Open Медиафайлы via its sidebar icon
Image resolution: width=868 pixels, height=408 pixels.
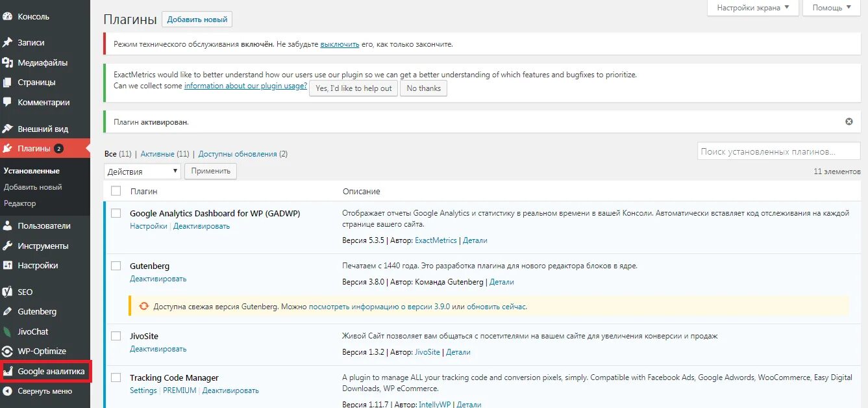[x=8, y=62]
